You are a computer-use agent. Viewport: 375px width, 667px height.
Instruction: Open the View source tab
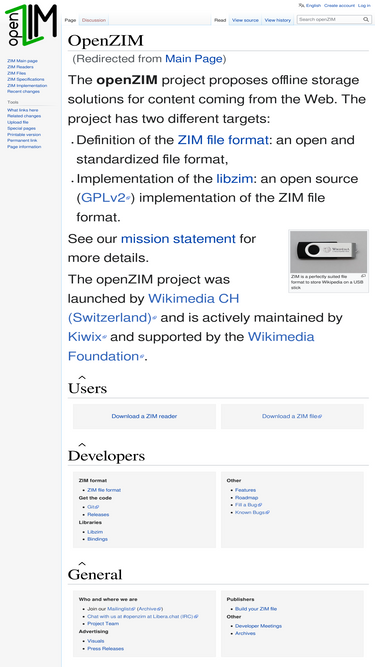[245, 20]
